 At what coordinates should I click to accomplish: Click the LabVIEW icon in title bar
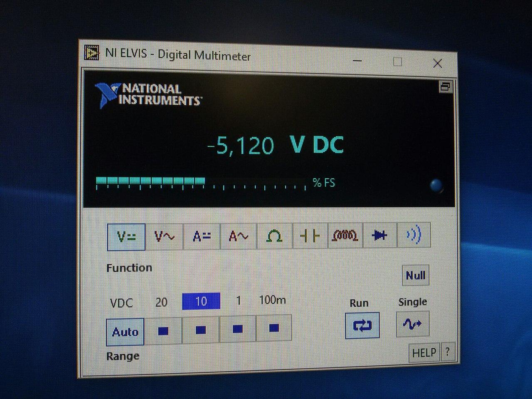click(92, 52)
